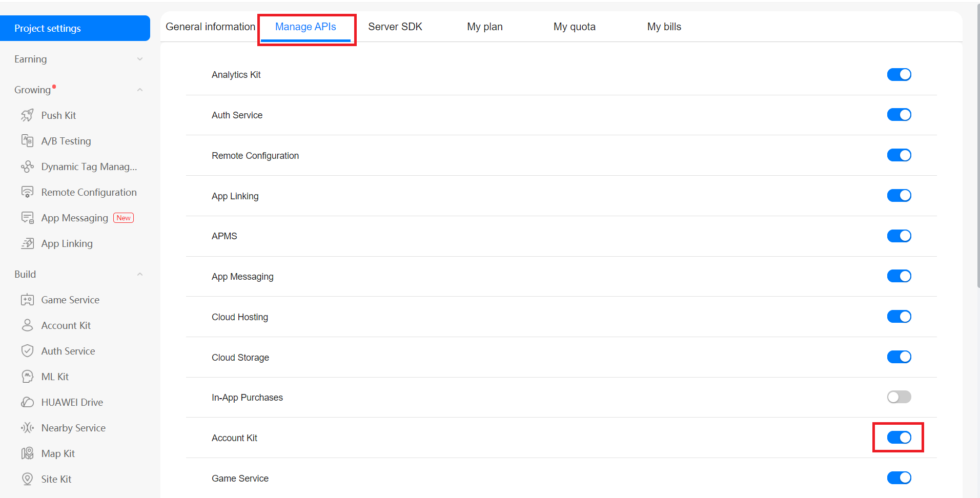Click the Project settings button
This screenshot has width=980, height=498.
[x=75, y=28]
